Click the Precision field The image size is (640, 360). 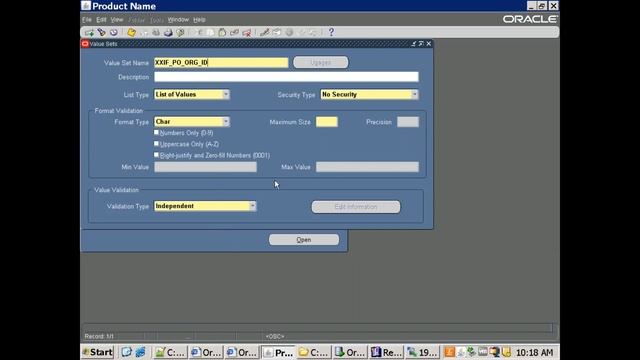(x=408, y=122)
